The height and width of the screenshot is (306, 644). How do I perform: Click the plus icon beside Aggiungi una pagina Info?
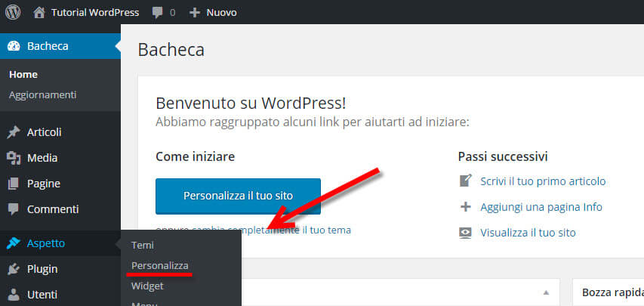(x=465, y=206)
